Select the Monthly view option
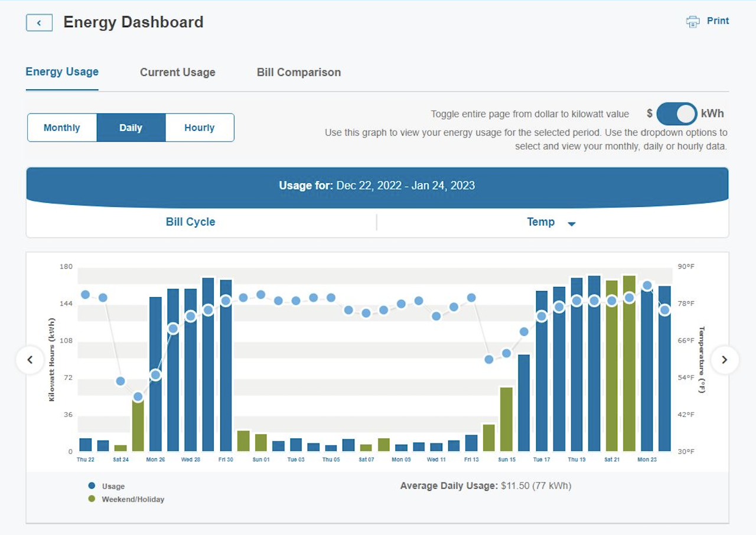Screen dimensions: 756x535 point(62,128)
